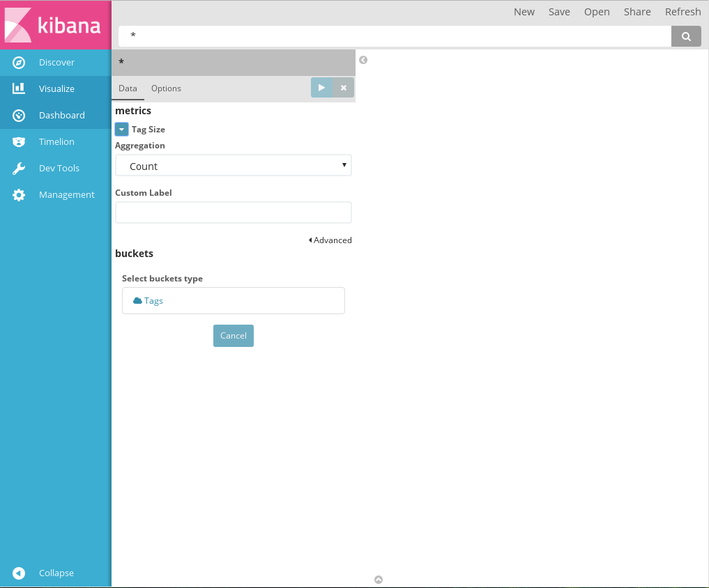The width and height of the screenshot is (709, 588).
Task: Click the metrics heading
Action: click(133, 111)
